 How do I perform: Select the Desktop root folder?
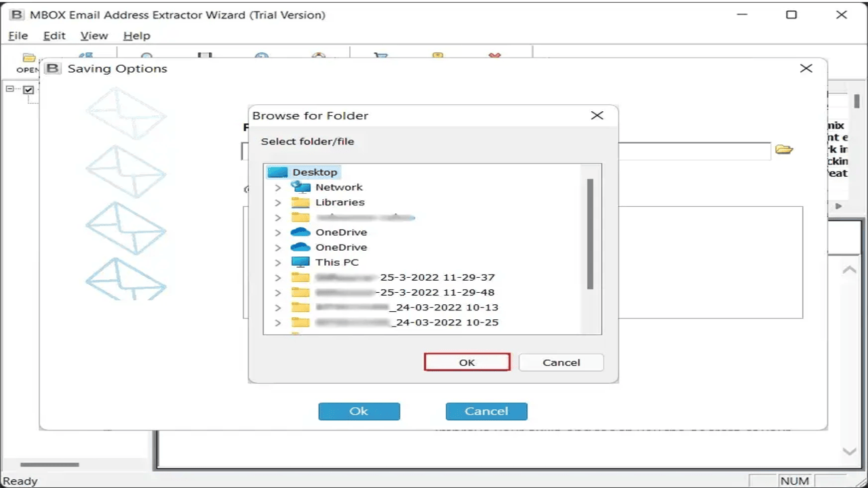(x=303, y=172)
